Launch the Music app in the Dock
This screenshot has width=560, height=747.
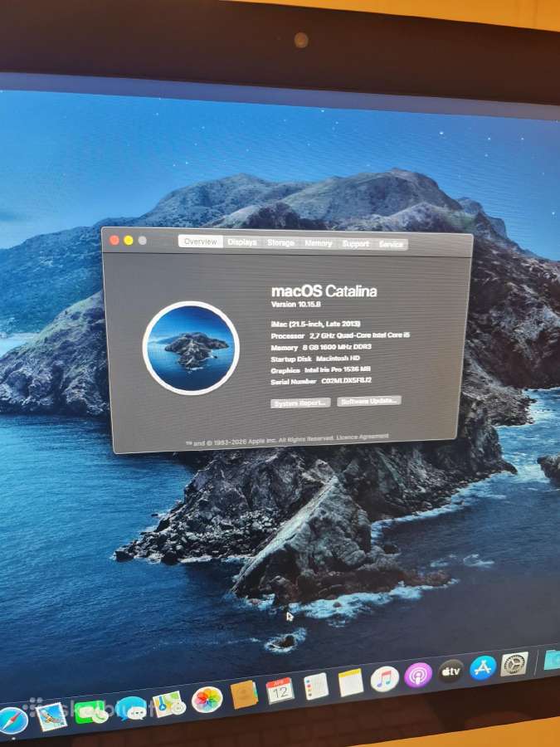point(385,679)
